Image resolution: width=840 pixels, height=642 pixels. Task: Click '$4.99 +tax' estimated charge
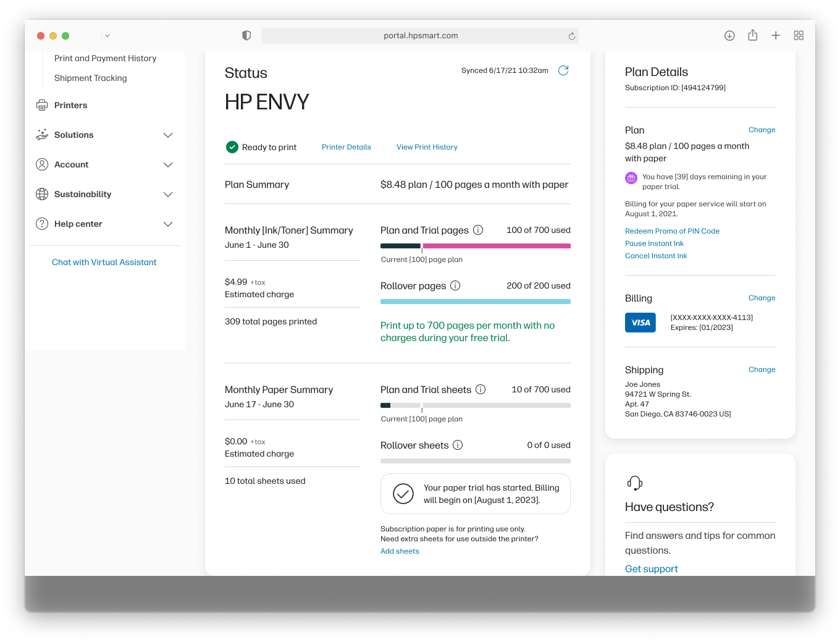(x=245, y=282)
